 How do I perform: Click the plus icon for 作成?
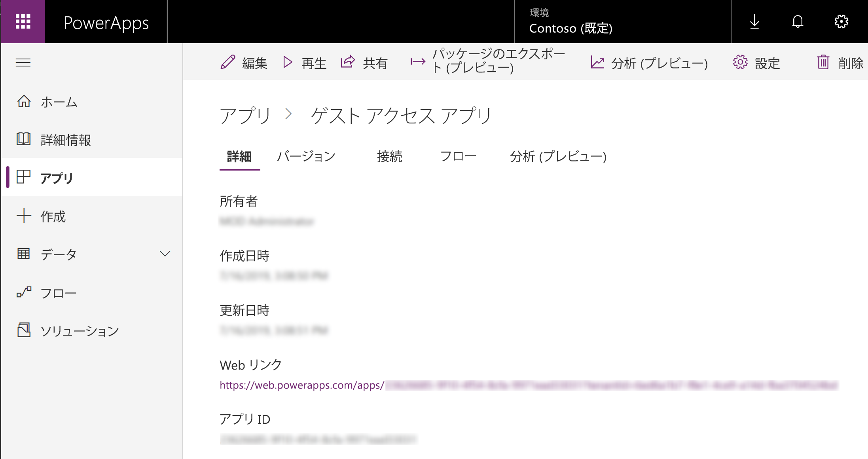click(x=24, y=216)
